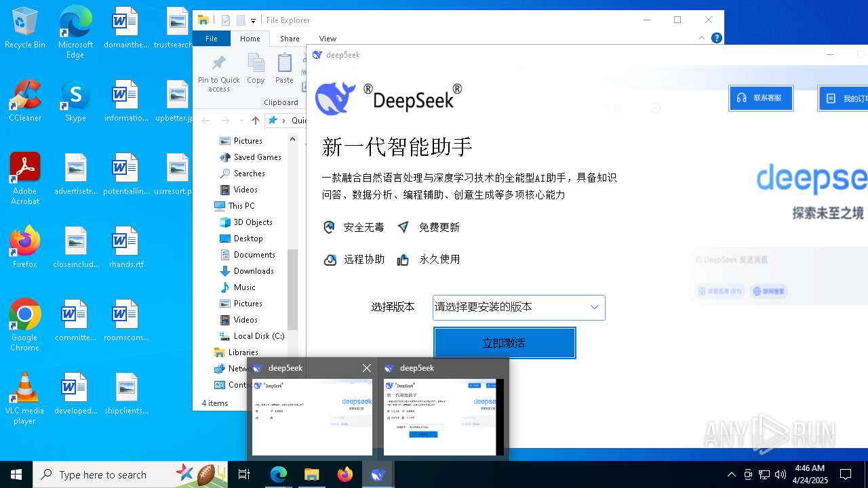Screen dimensions: 868x488
Task: Click volume speaker icon in tray
Action: tap(780, 474)
